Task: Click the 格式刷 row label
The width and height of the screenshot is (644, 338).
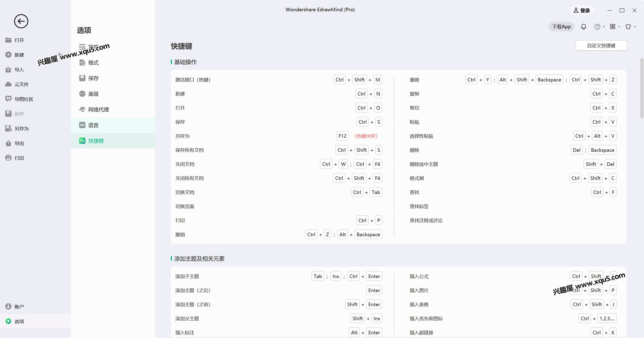Action: (x=417, y=178)
